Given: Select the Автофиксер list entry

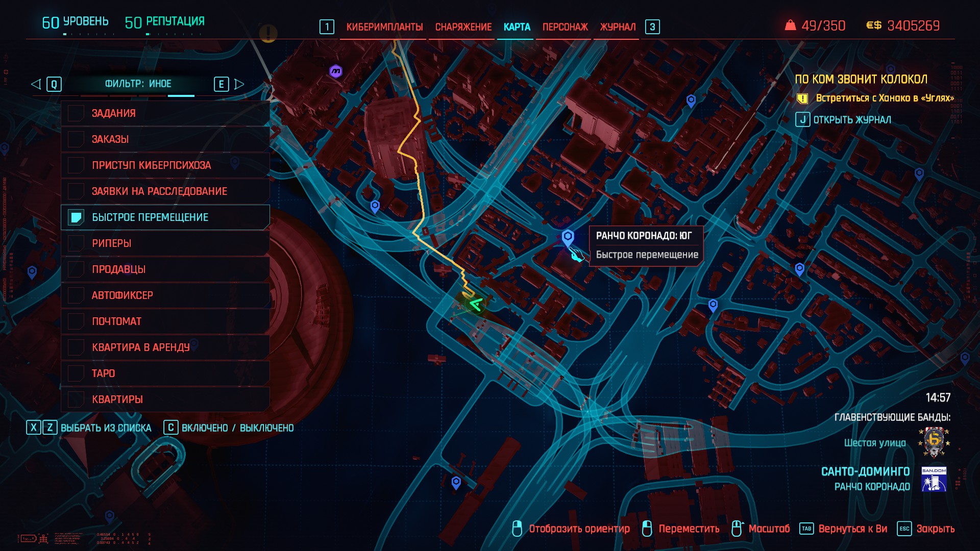Looking at the screenshot, I should (x=165, y=295).
